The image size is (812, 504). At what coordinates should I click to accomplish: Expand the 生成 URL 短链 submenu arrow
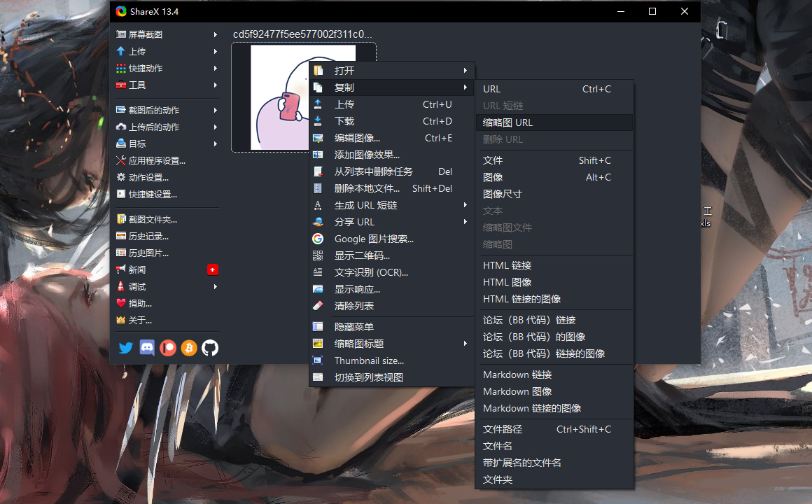465,205
